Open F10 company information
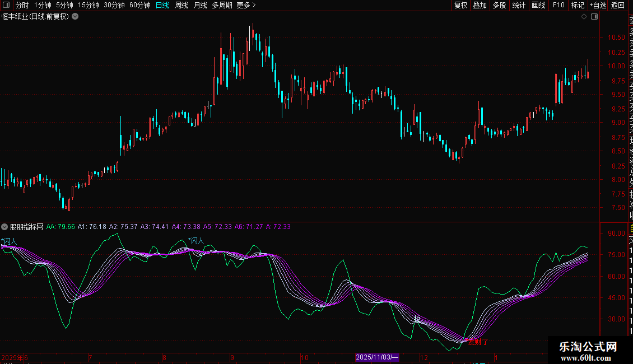Image resolution: width=633 pixels, height=364 pixels. pyautogui.click(x=558, y=5)
